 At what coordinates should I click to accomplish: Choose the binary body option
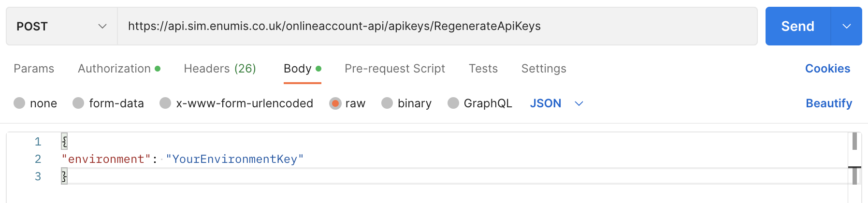click(387, 103)
